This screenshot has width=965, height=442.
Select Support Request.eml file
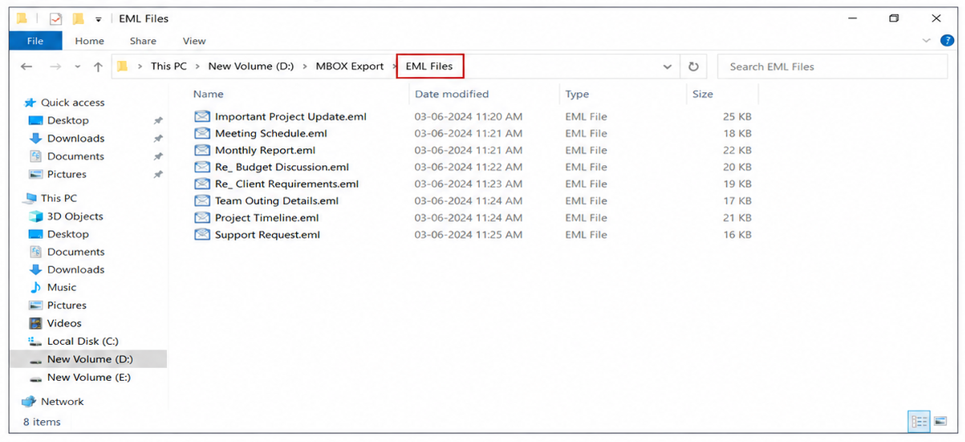pos(267,235)
